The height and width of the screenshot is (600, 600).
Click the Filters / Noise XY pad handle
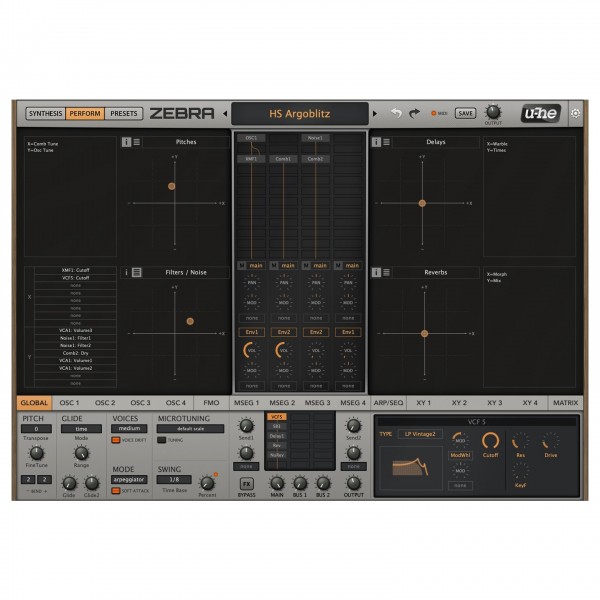pyautogui.click(x=190, y=321)
